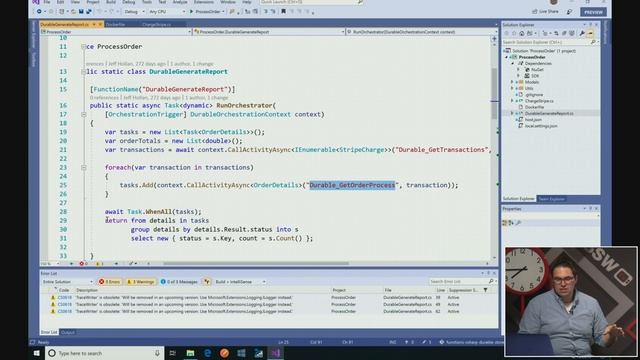Viewport: 640px width, 360px height.
Task: Toggle the 0 of 3 Messages filter
Action: pos(179,282)
